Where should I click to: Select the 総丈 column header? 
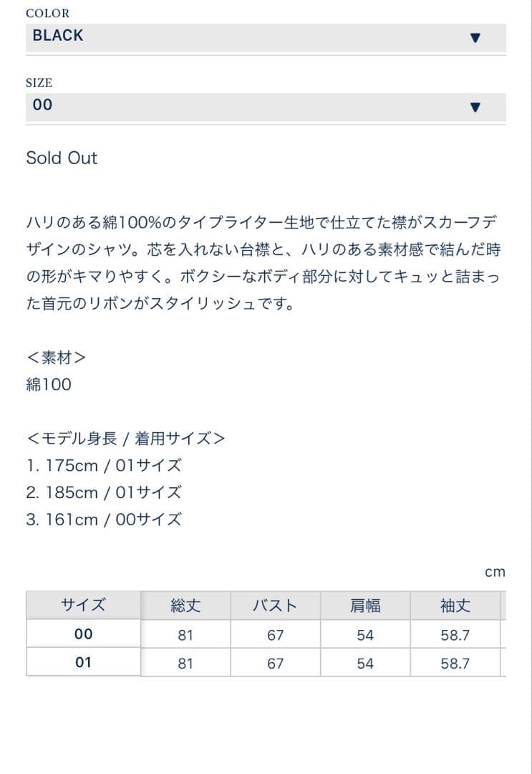pyautogui.click(x=185, y=606)
